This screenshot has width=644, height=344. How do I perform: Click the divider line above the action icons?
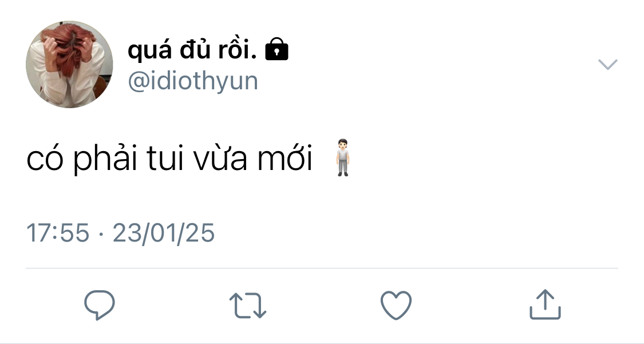322,268
